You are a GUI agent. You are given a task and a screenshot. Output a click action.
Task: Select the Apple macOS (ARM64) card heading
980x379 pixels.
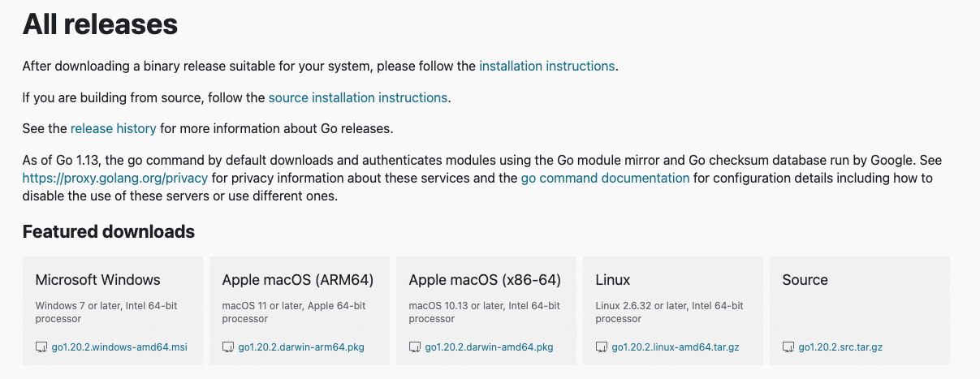coord(298,280)
